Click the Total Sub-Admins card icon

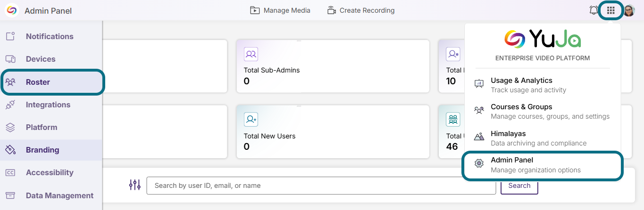251,54
